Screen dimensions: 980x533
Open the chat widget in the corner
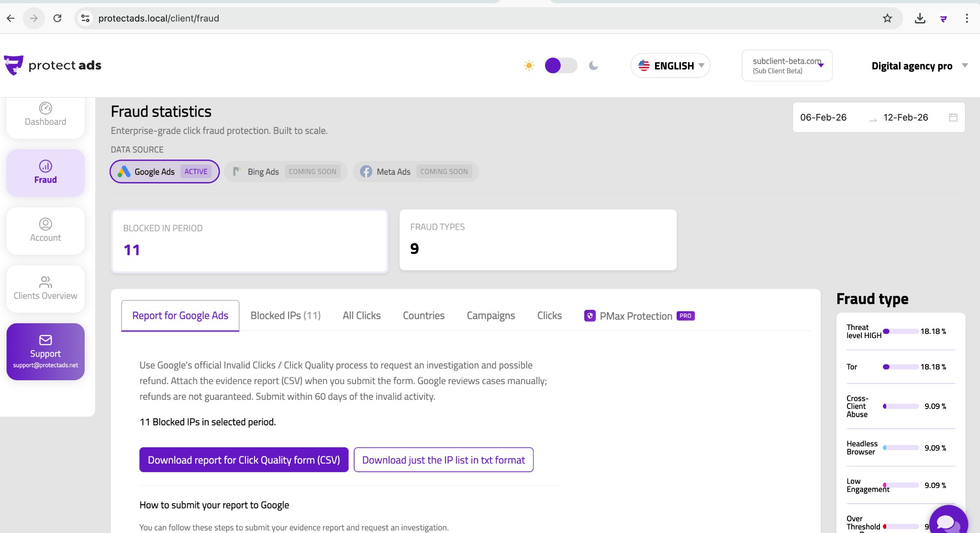coord(948,521)
